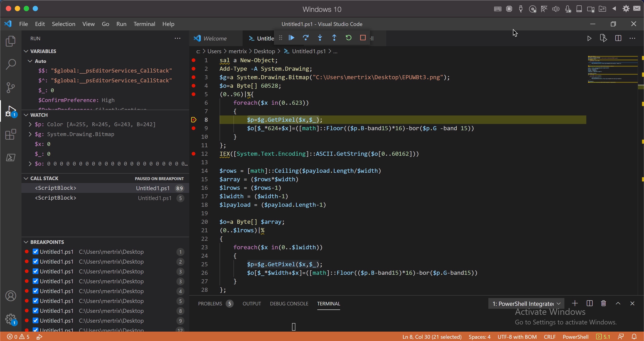Split the editor to the right
Image resolution: width=644 pixels, height=341 pixels.
click(618, 38)
